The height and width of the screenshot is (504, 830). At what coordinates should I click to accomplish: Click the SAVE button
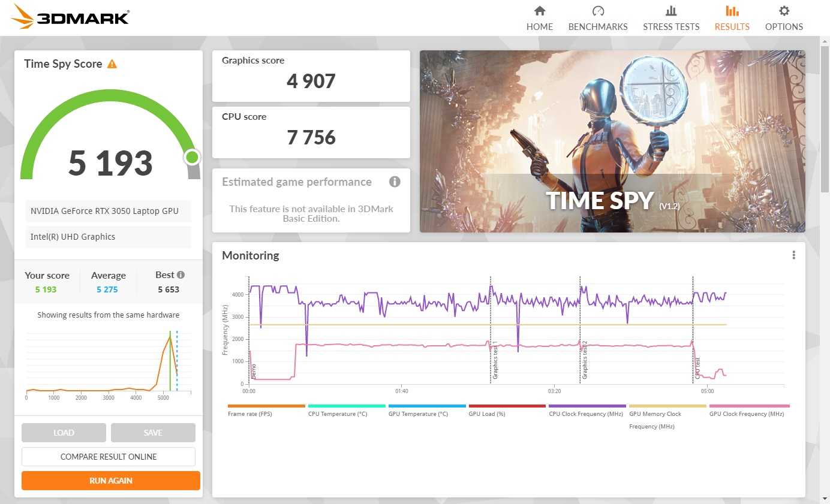[153, 433]
